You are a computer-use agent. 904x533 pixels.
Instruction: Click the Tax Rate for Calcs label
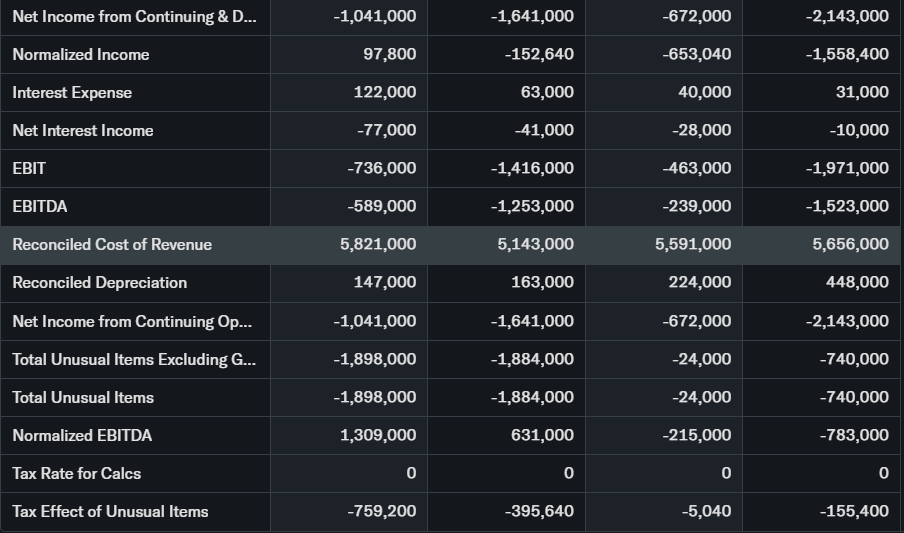click(x=77, y=473)
